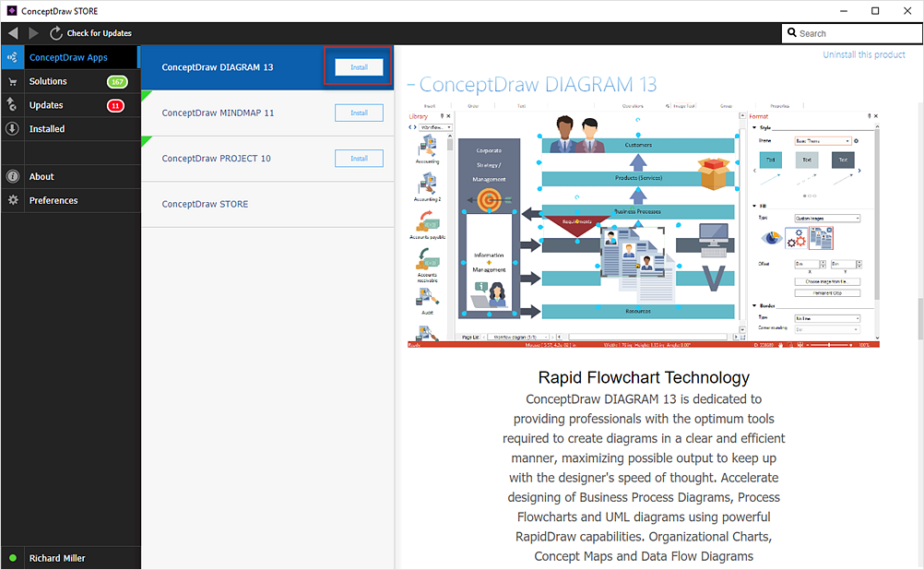924x570 pixels.
Task: Select the ConceptDraw PROJECT 10 row
Action: click(x=267, y=158)
